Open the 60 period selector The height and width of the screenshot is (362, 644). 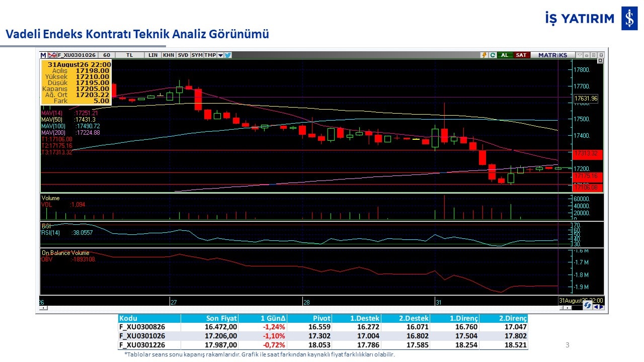tap(107, 55)
